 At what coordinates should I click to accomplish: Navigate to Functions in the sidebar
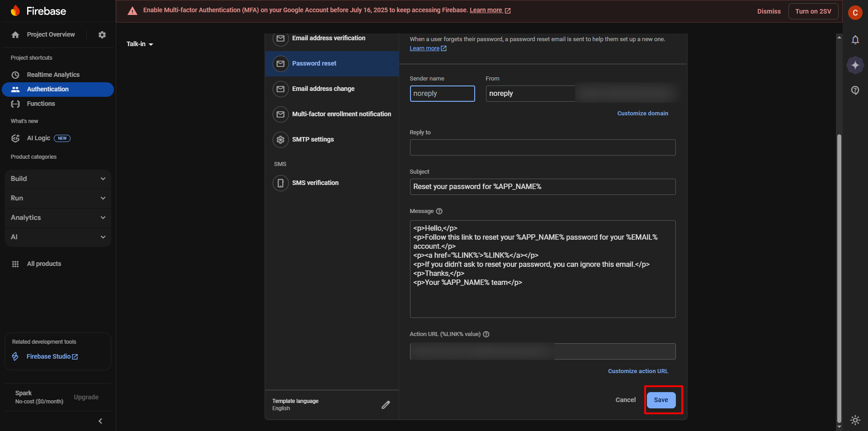(x=41, y=104)
